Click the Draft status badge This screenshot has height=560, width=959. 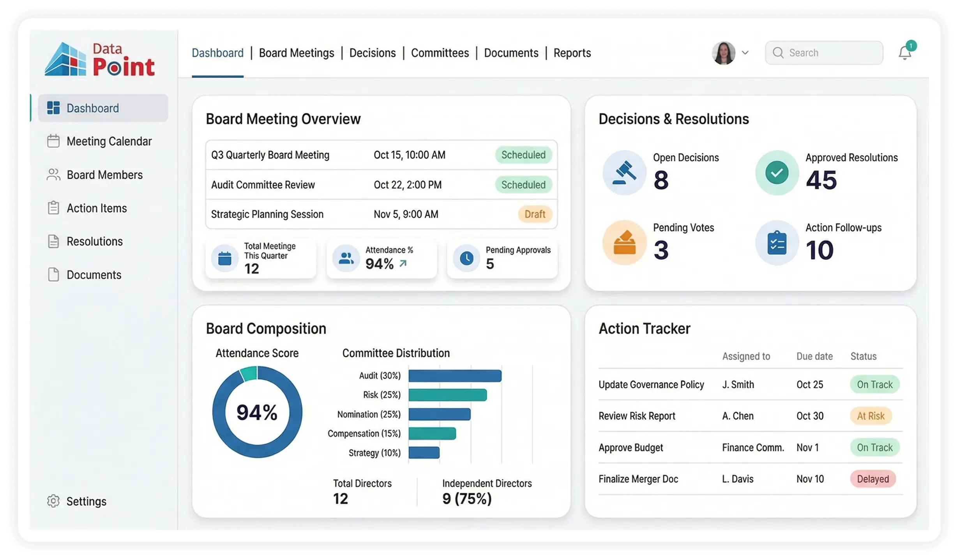[535, 214]
